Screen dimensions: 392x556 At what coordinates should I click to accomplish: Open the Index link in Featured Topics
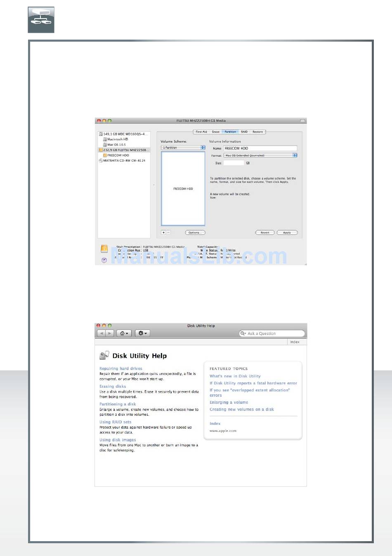215,424
